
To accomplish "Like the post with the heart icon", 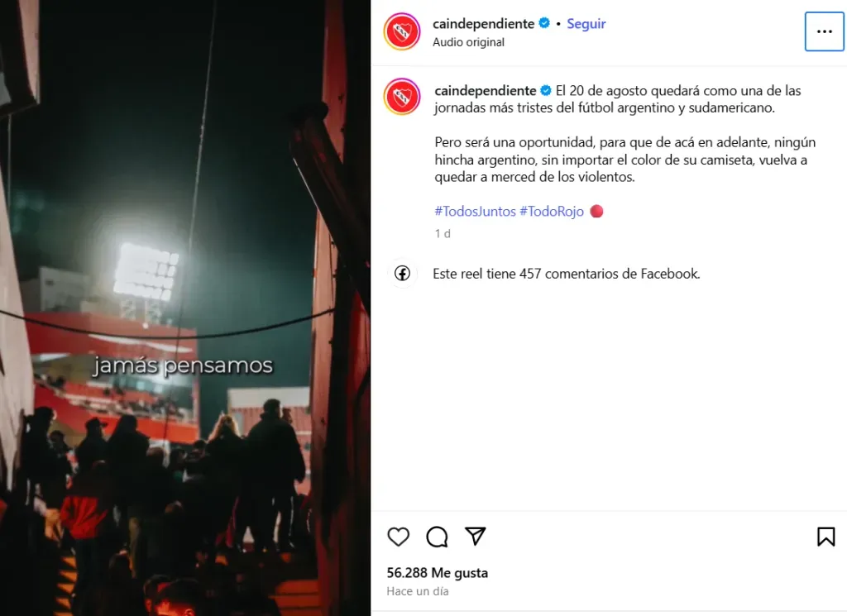I will click(x=398, y=537).
